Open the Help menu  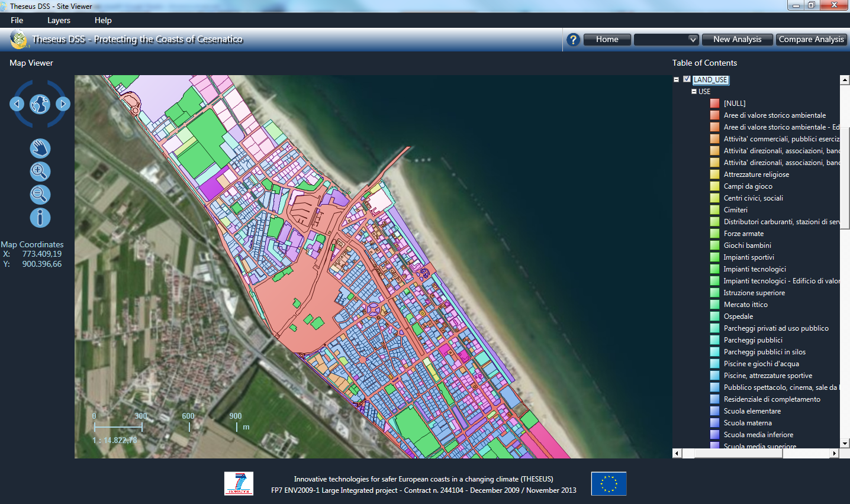click(103, 20)
